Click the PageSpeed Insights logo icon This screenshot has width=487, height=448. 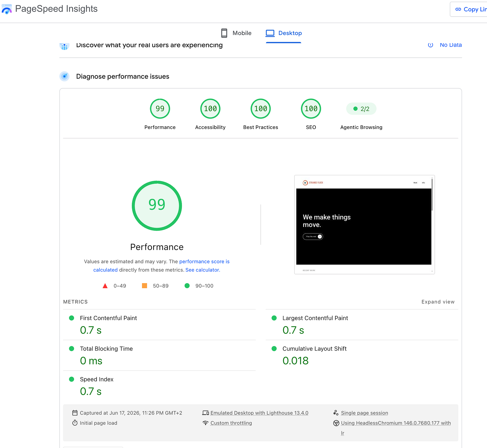[7, 9]
